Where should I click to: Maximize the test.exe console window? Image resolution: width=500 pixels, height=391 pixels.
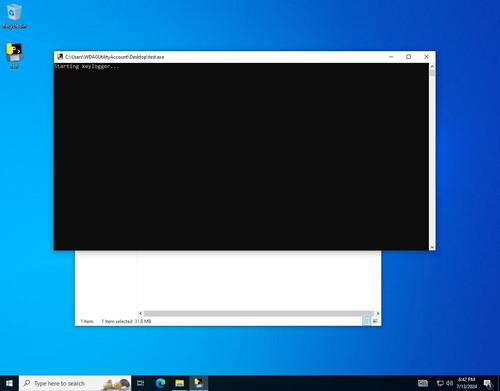pos(408,57)
